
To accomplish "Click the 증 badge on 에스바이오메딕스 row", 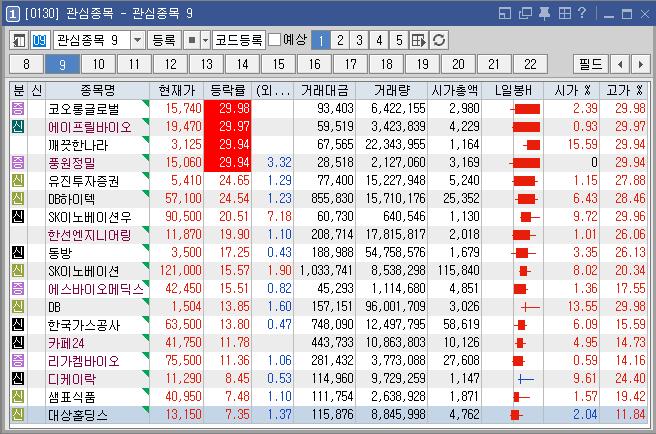I will click(x=18, y=288).
